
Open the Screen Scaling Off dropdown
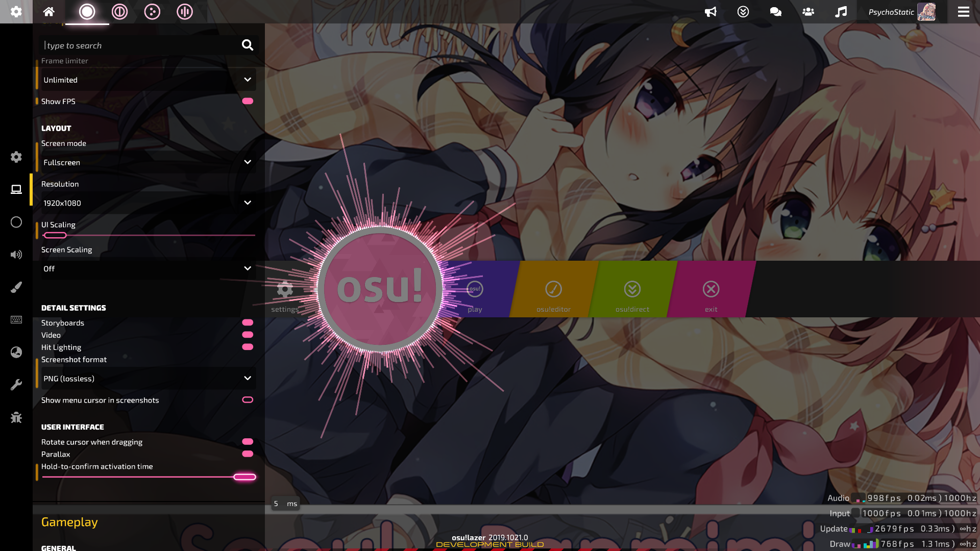[148, 269]
